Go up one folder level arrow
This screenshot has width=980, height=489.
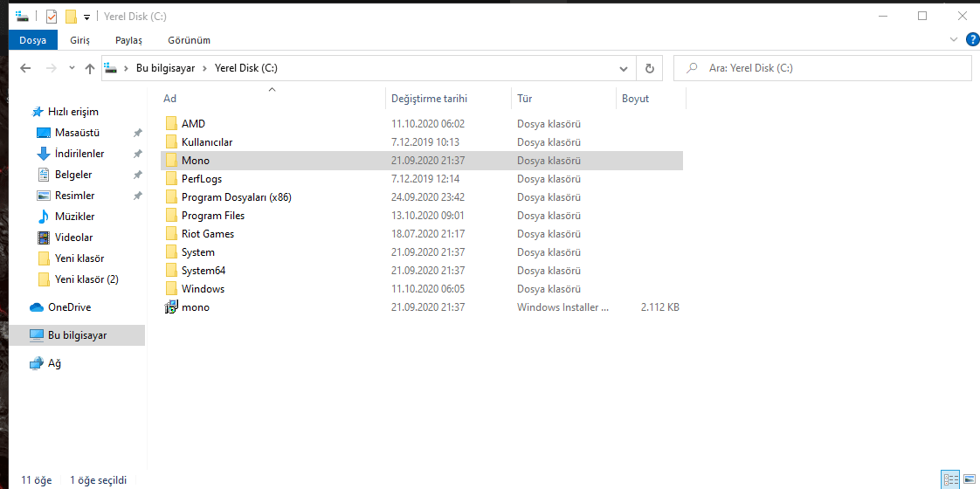coord(89,68)
